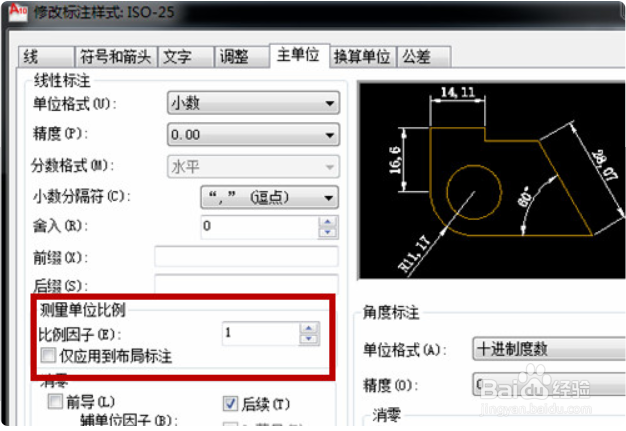
Task: Switch to the 公差 tab
Action: click(424, 56)
